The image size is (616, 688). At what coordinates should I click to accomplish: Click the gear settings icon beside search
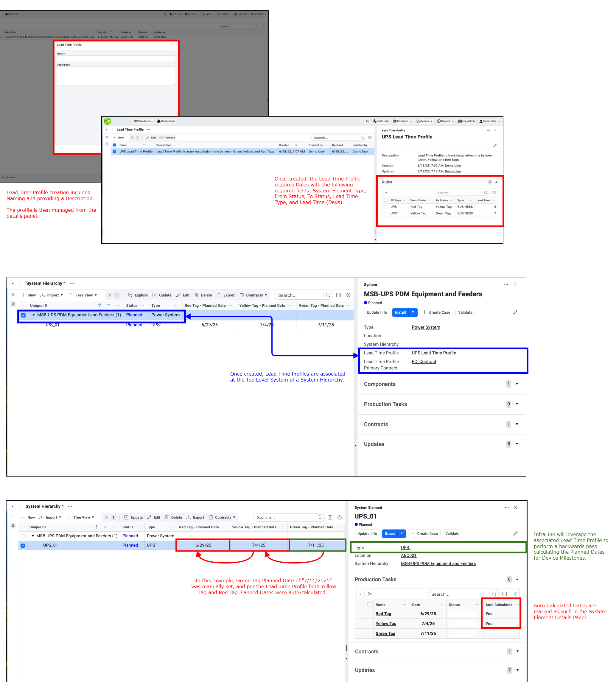348,295
